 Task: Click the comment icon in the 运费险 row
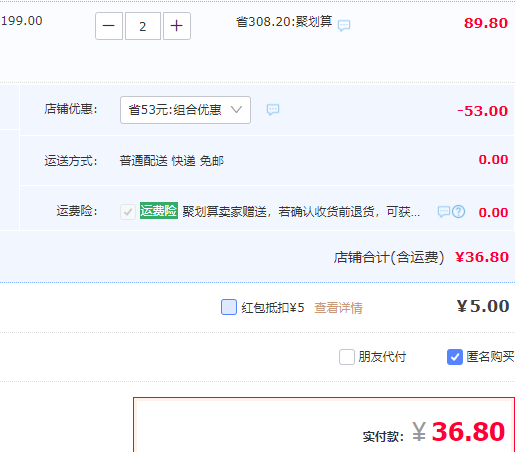[x=444, y=211]
